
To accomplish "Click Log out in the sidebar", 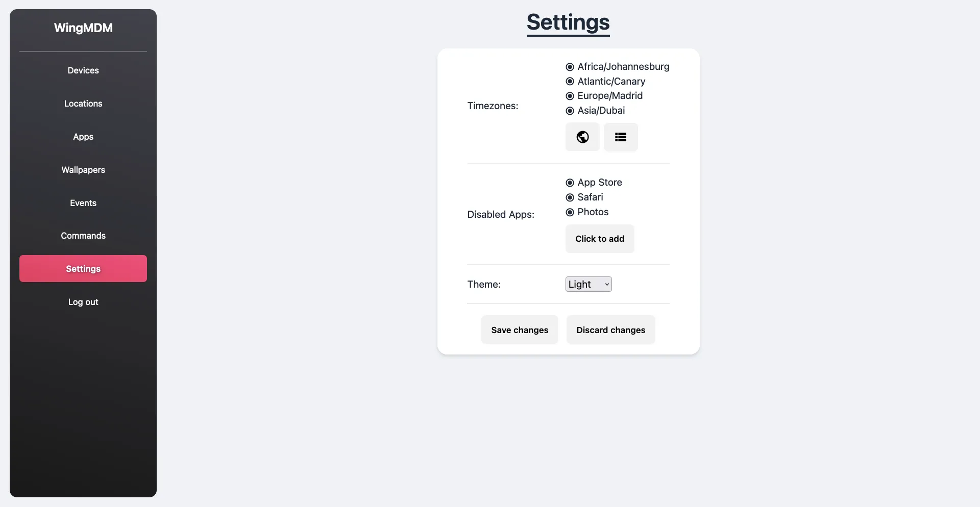I will click(83, 301).
